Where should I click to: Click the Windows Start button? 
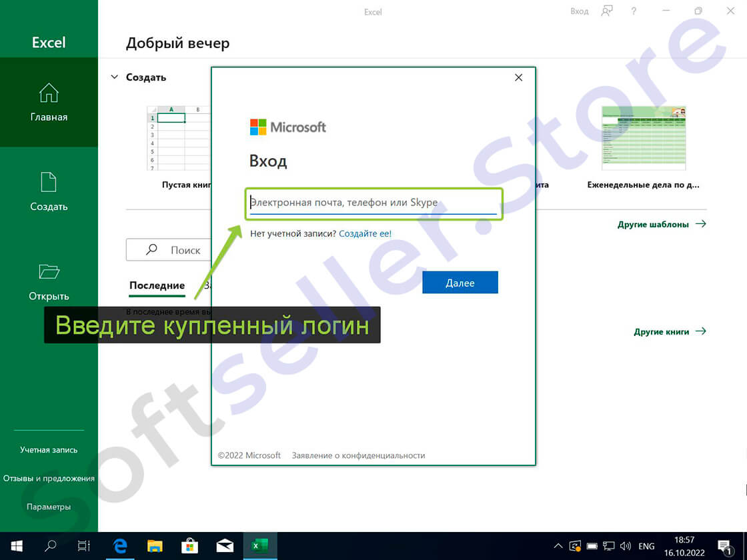[17, 545]
